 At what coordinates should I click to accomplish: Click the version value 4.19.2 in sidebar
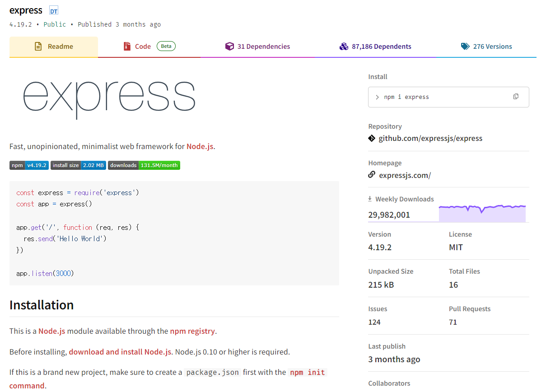click(x=380, y=247)
